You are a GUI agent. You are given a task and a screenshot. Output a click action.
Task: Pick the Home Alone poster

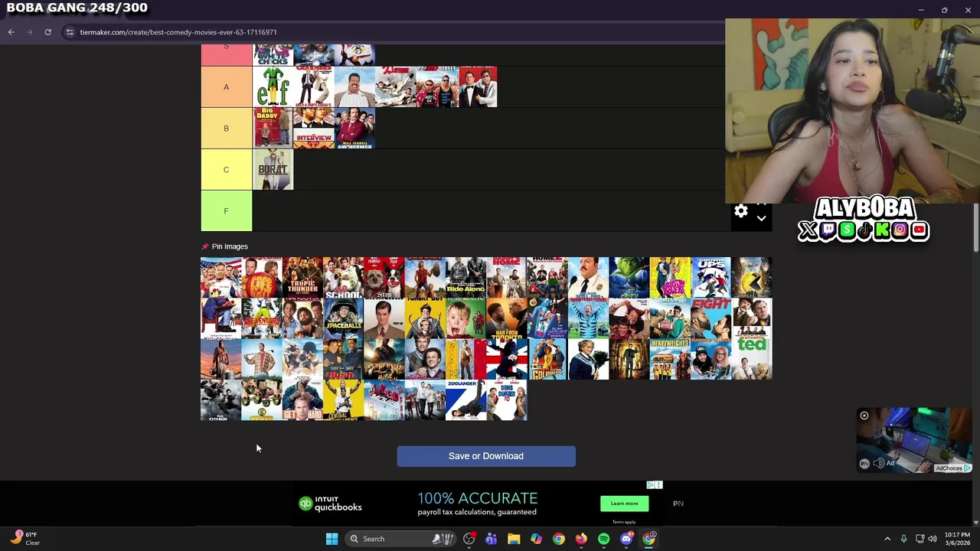click(465, 318)
